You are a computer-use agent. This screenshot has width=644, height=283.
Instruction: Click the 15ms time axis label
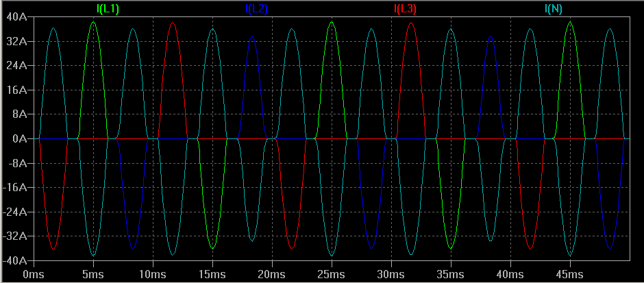coord(212,274)
